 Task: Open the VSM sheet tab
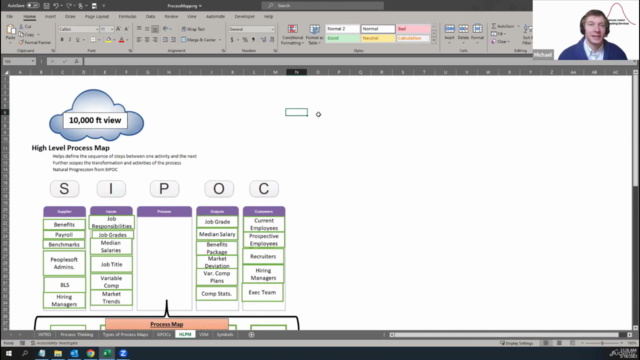(204, 335)
